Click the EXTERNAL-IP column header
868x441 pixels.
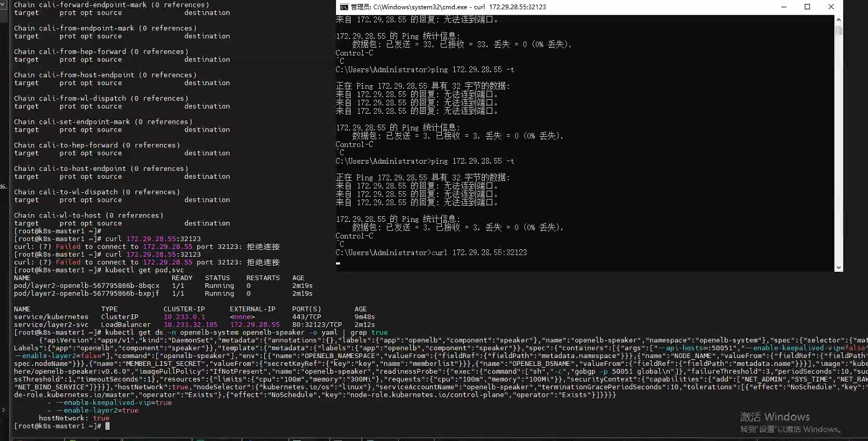253,309
